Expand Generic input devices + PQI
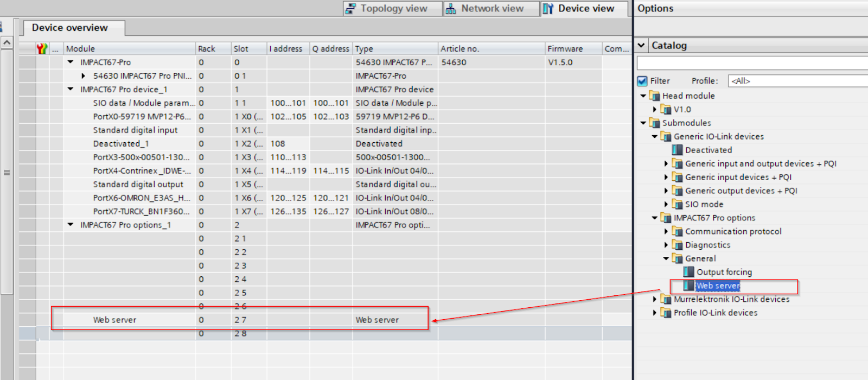Viewport: 868px width, 380px height. tap(666, 178)
